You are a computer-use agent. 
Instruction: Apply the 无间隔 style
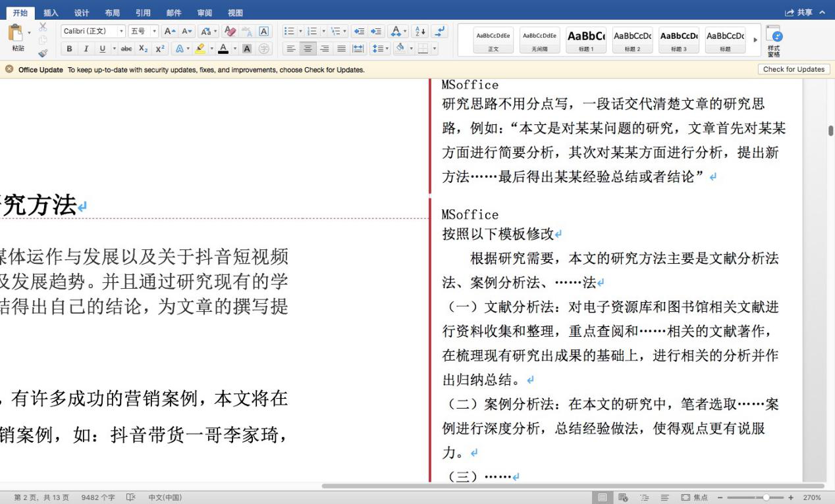tap(540, 41)
